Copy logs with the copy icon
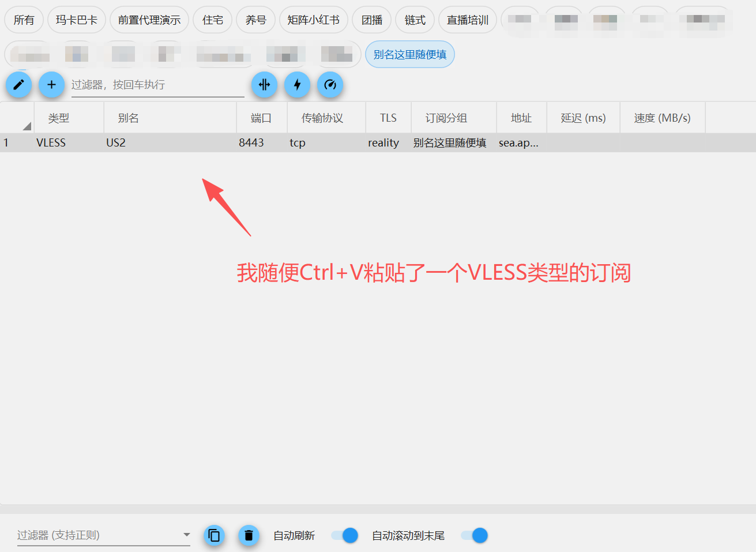 click(x=214, y=535)
